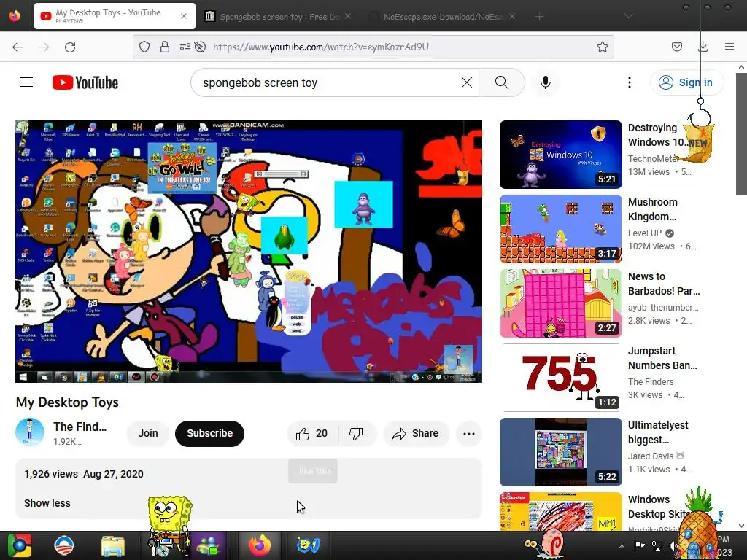Viewport: 747px width, 560px height.
Task: Run the YouTube search with magnifier button
Action: coord(502,82)
